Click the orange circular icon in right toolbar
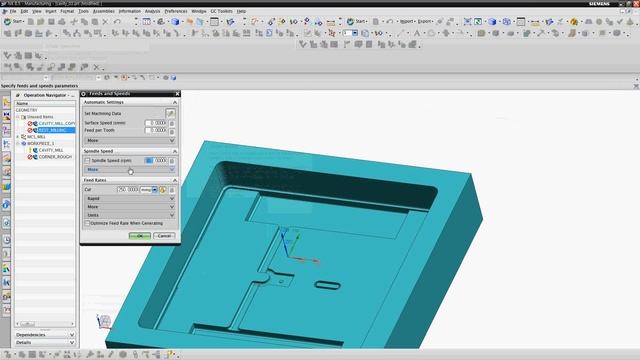 (x=574, y=22)
